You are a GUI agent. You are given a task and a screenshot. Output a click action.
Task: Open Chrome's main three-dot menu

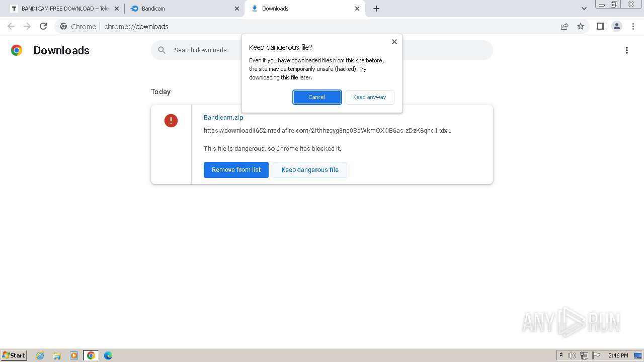click(633, 26)
